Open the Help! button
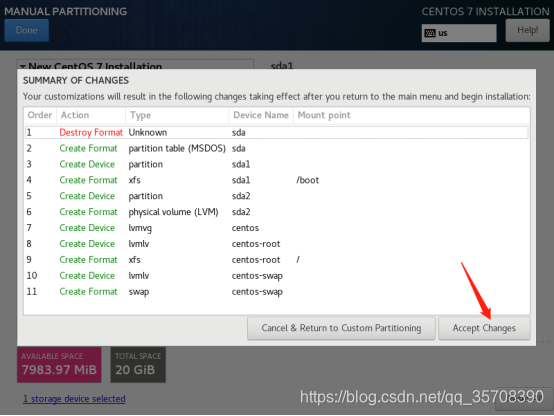The height and width of the screenshot is (416, 554). tap(528, 30)
